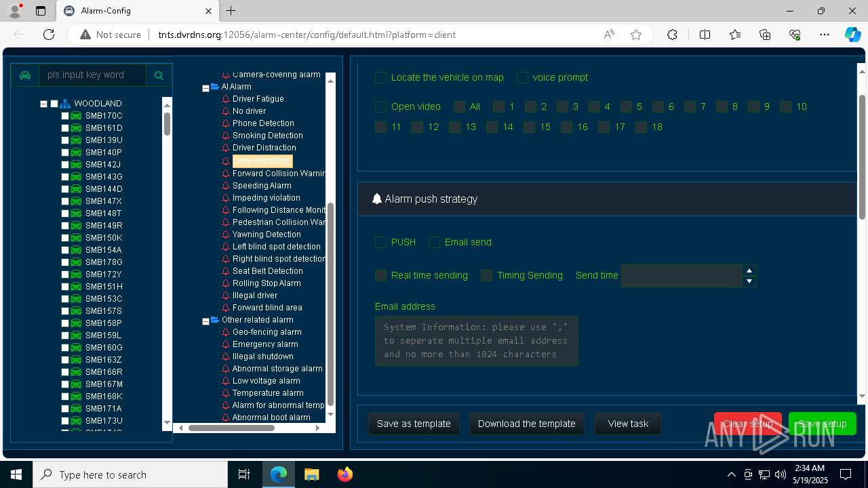Open Copilot sidebar
The height and width of the screenshot is (488, 868).
853,35
